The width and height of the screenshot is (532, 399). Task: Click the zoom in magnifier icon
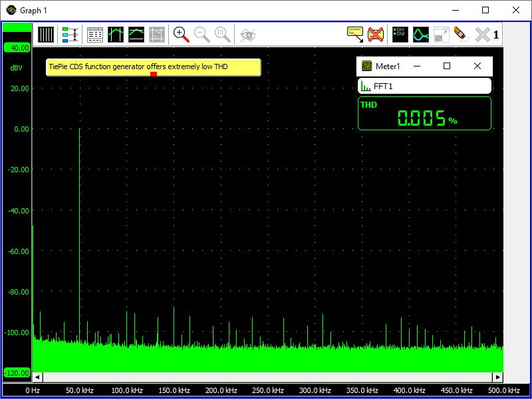[x=181, y=35]
